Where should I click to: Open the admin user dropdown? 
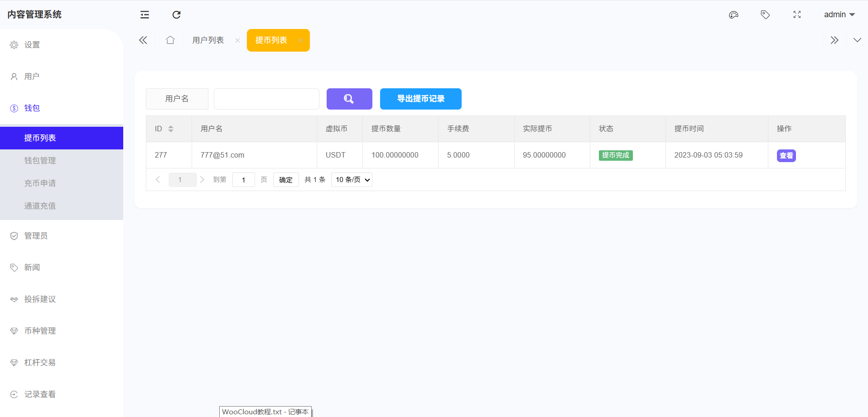tap(839, 14)
